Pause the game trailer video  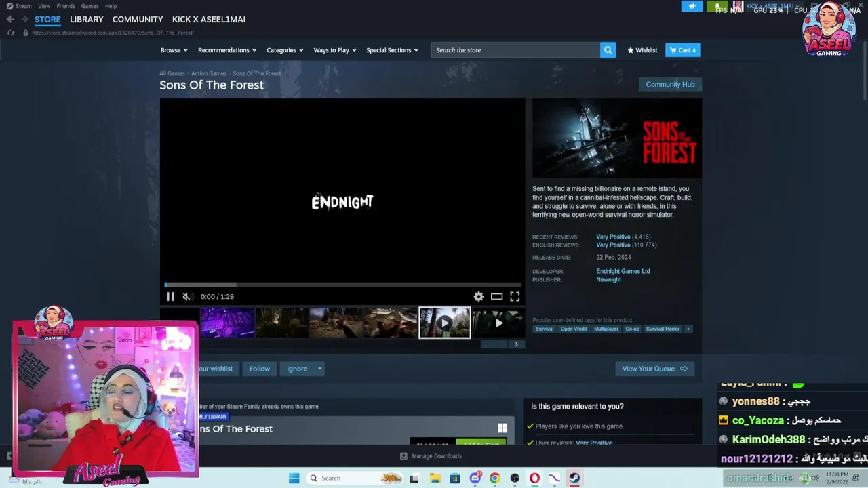tap(170, 296)
